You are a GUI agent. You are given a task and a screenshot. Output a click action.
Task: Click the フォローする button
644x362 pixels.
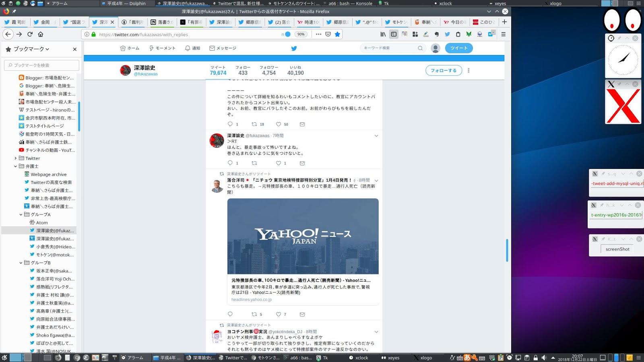tap(444, 70)
